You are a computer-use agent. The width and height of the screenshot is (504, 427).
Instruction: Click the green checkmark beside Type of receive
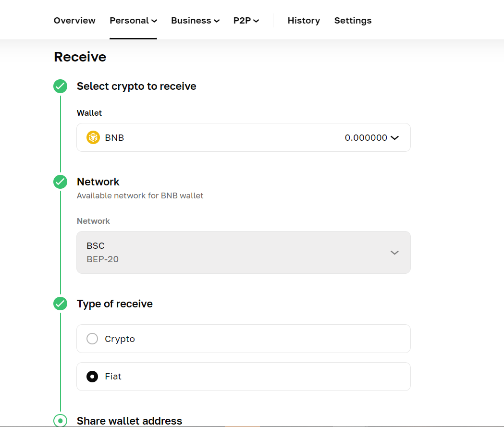(60, 304)
